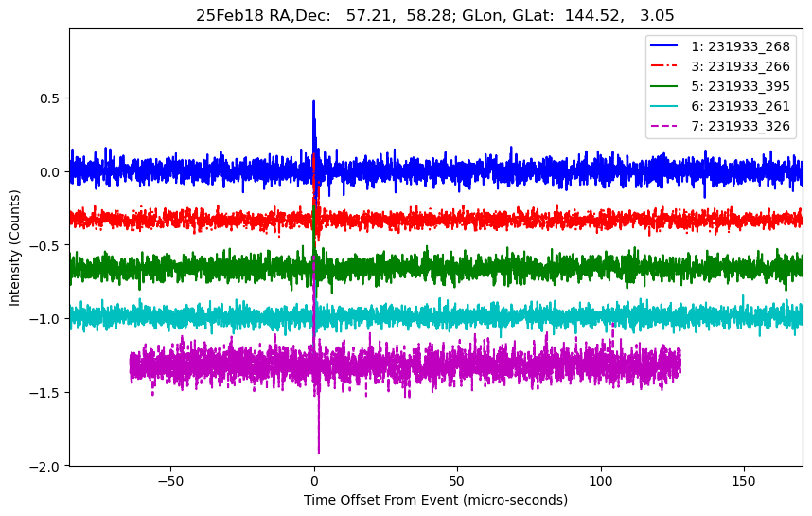Image resolution: width=812 pixels, height=516 pixels.
Task: Click y-axis tick label '−1.5'
Action: click(45, 393)
